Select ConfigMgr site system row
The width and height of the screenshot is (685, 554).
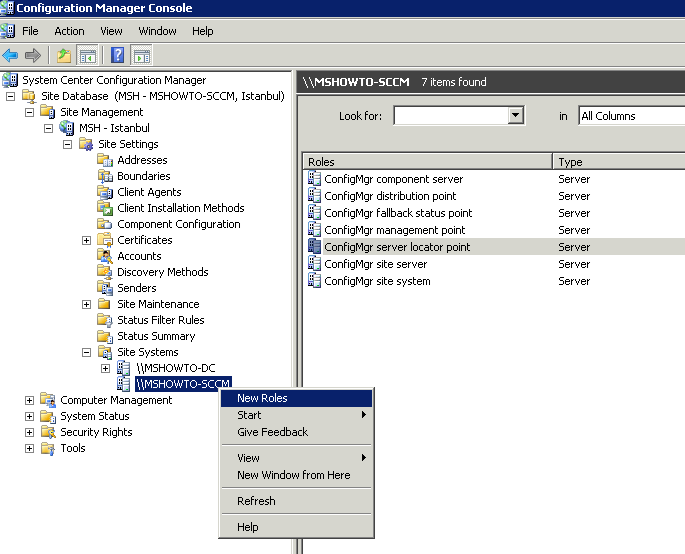click(x=495, y=281)
